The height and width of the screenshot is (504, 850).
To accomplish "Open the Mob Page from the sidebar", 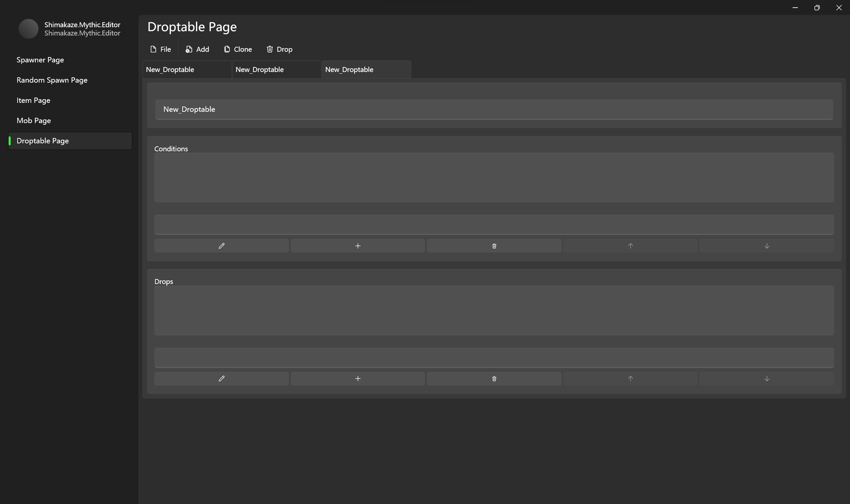I will click(x=33, y=120).
